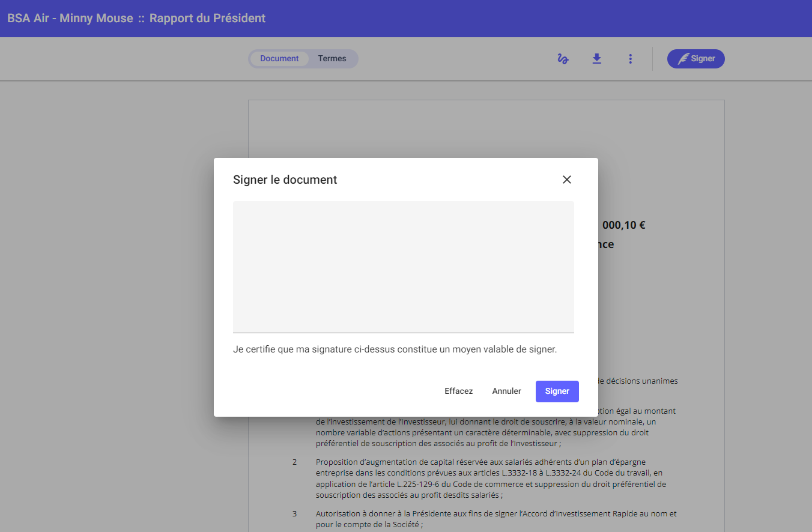
Task: Click the 'décisions unanimes' text in document
Action: (637, 381)
